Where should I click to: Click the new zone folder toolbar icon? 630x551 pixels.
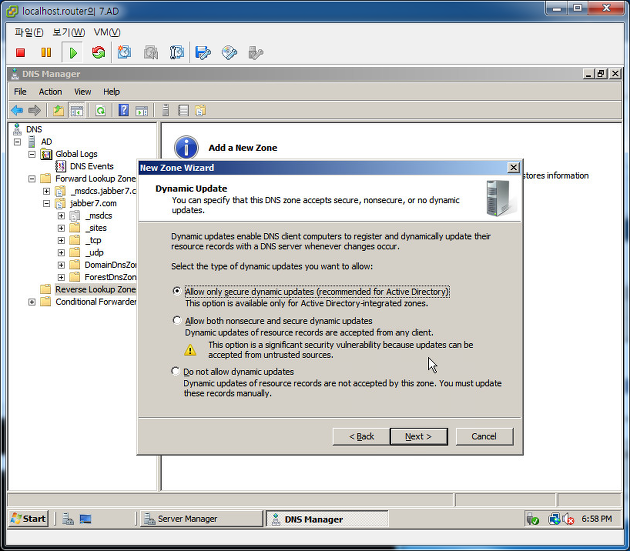coord(200,111)
